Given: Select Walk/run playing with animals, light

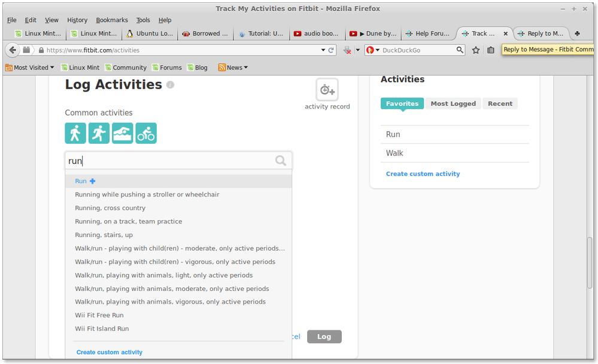Looking at the screenshot, I should click(178, 275).
